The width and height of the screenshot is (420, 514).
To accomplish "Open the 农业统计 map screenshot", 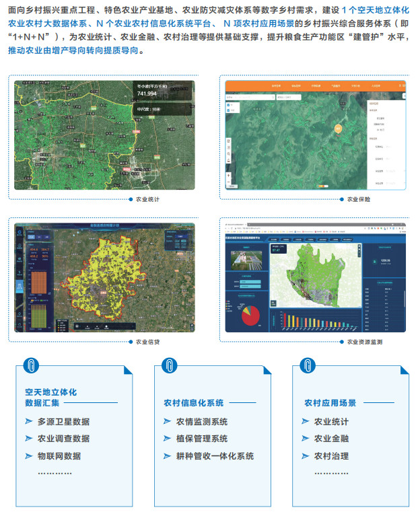I will point(104,135).
